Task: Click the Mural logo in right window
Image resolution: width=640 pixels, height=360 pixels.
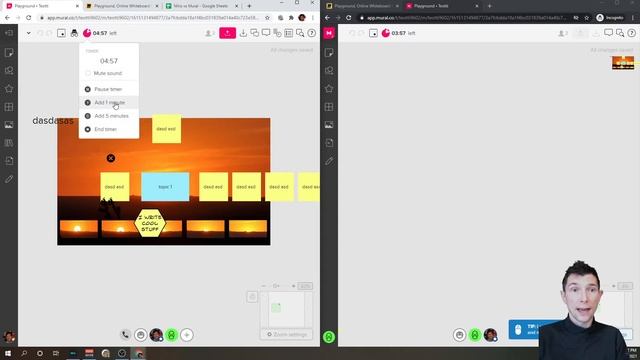Action: click(329, 33)
